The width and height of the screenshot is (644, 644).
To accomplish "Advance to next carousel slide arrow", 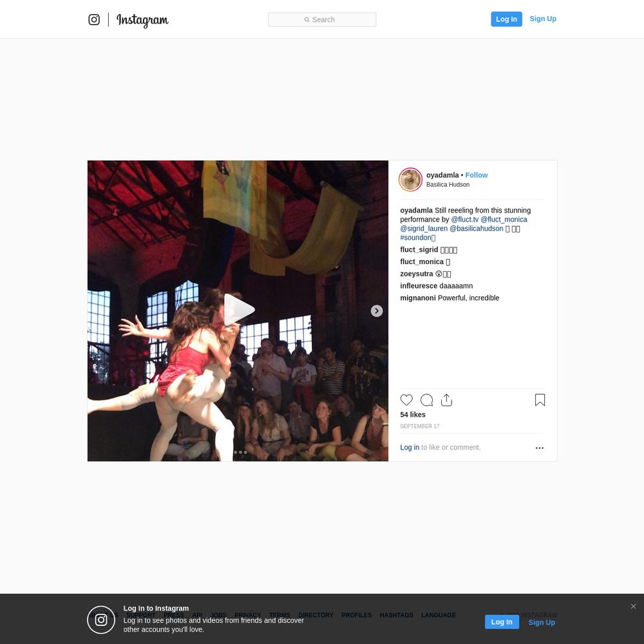I will pos(377,311).
